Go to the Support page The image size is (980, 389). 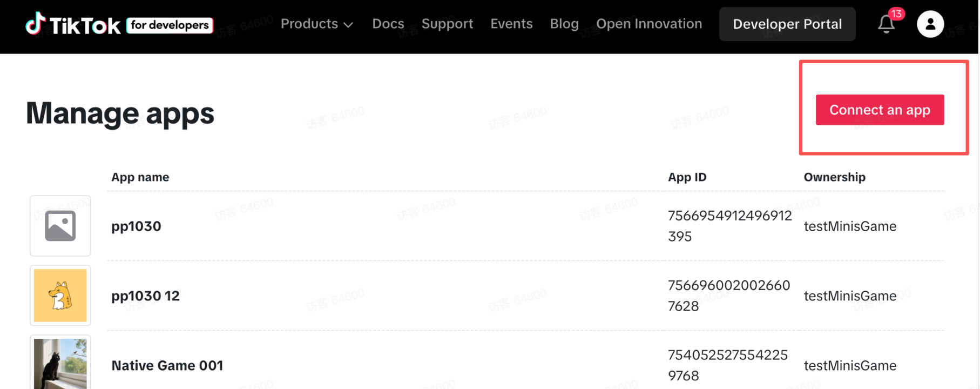tap(447, 24)
